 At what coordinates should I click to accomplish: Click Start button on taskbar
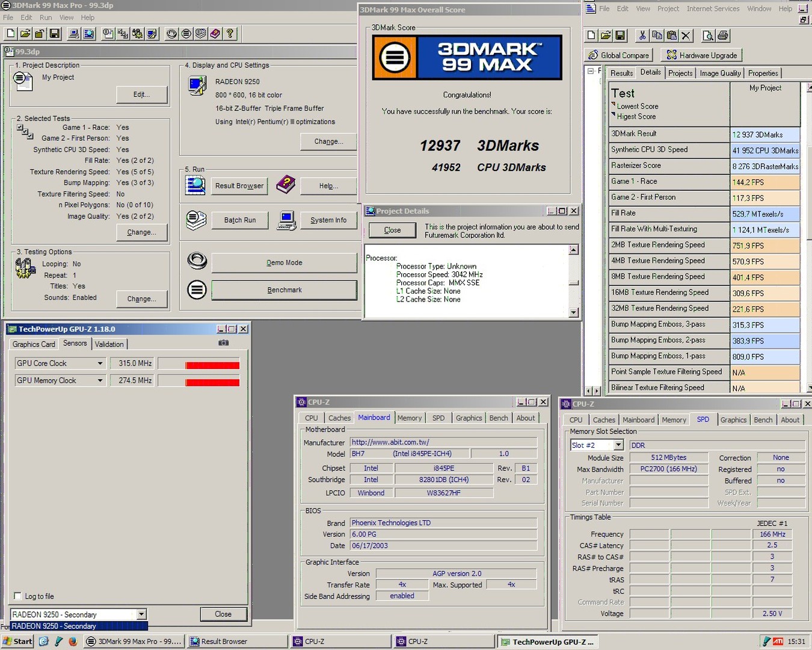17,642
